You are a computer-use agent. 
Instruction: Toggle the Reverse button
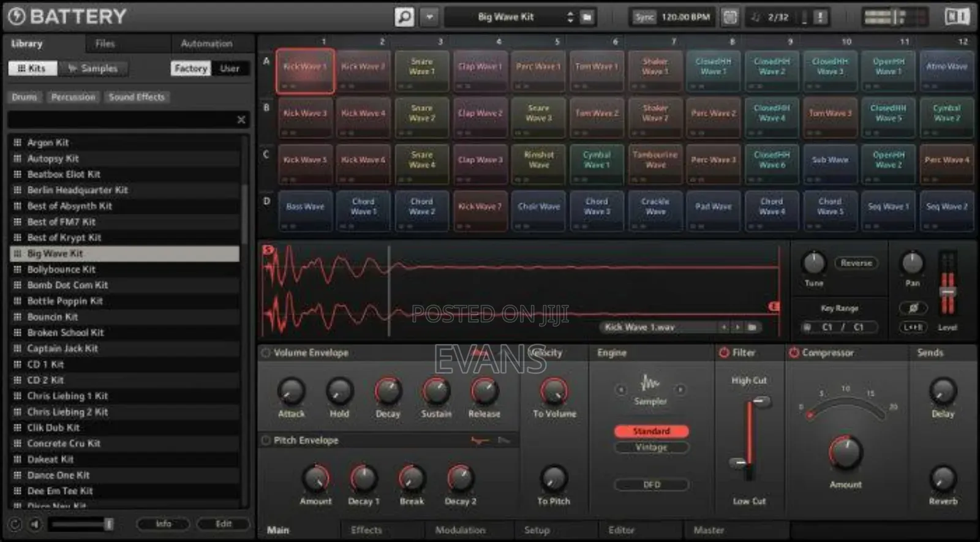point(856,263)
